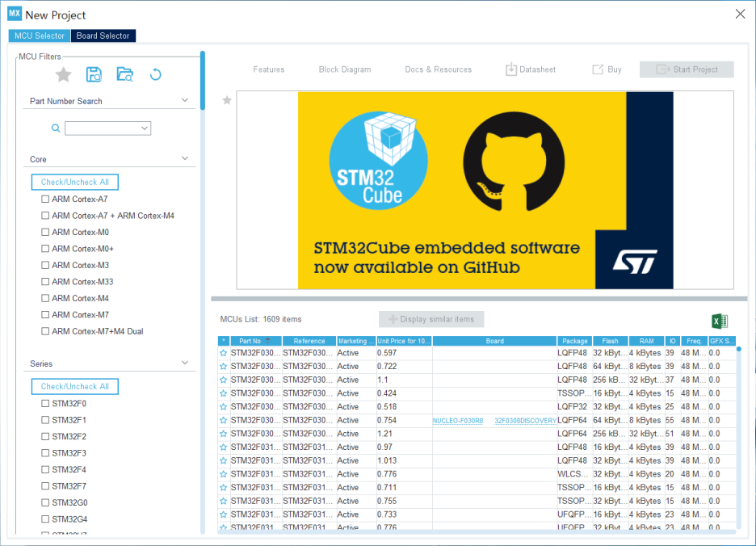Favorite the MCU row priced 1.21

pyautogui.click(x=223, y=434)
